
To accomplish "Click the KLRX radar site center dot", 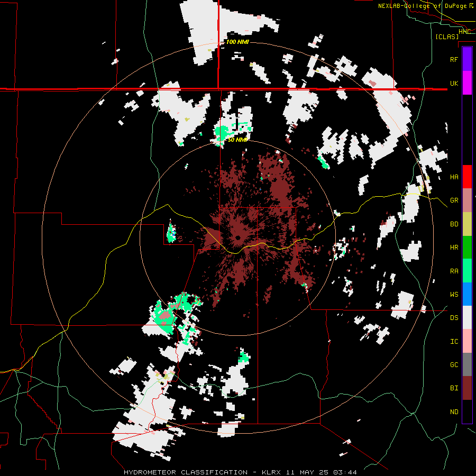I will pyautogui.click(x=237, y=237).
